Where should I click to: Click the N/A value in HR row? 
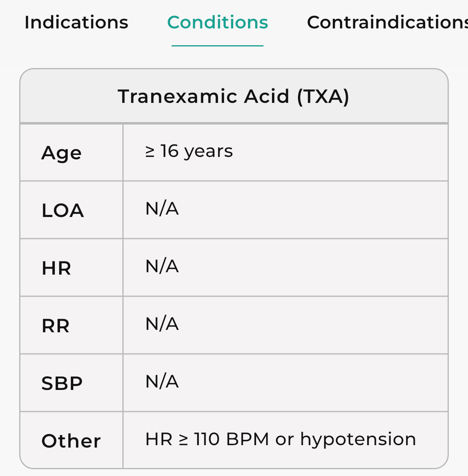pos(162,266)
